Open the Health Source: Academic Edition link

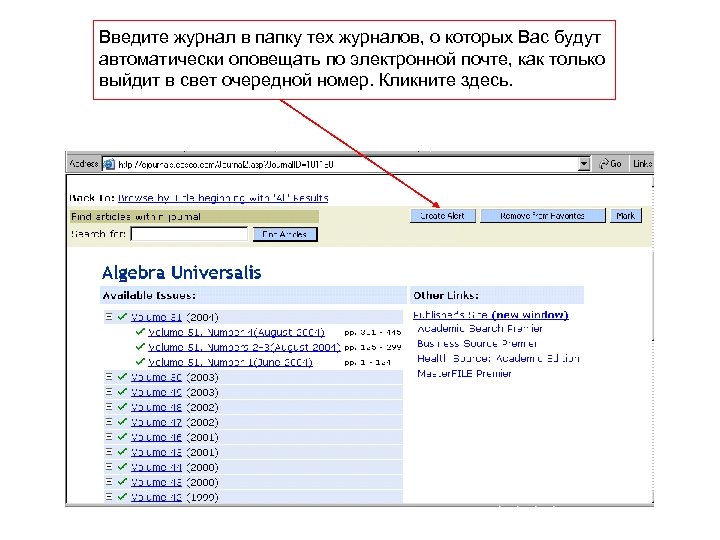pyautogui.click(x=498, y=358)
